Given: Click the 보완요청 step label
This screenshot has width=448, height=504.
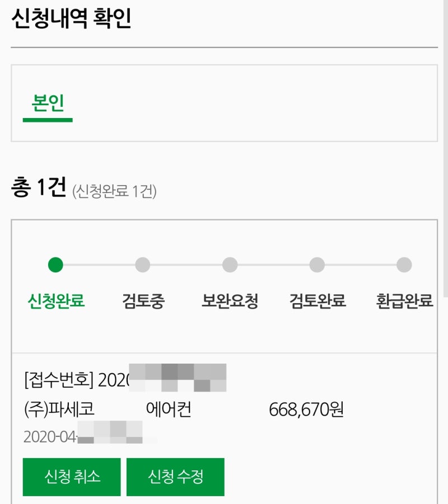Looking at the screenshot, I should 230,301.
